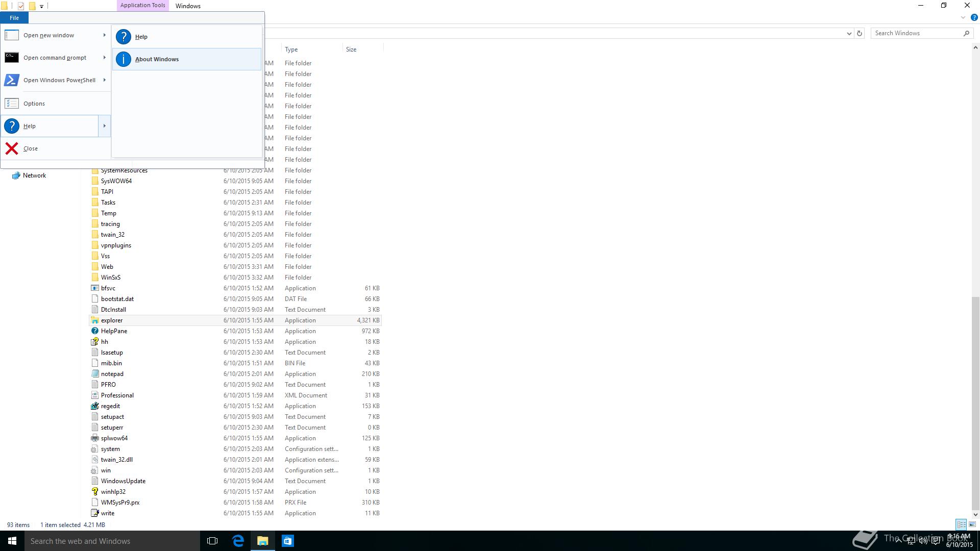The width and height of the screenshot is (980, 551).
Task: Choose Options in the File menu
Action: coord(56,104)
